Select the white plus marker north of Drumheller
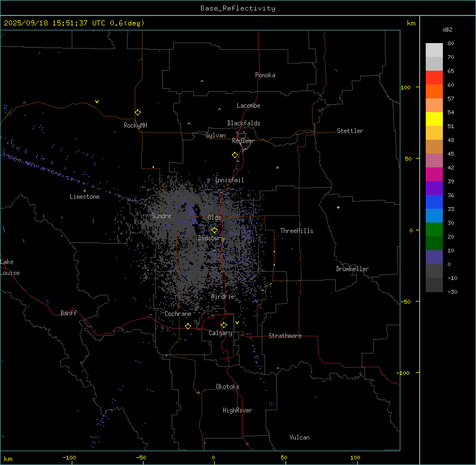 point(339,207)
